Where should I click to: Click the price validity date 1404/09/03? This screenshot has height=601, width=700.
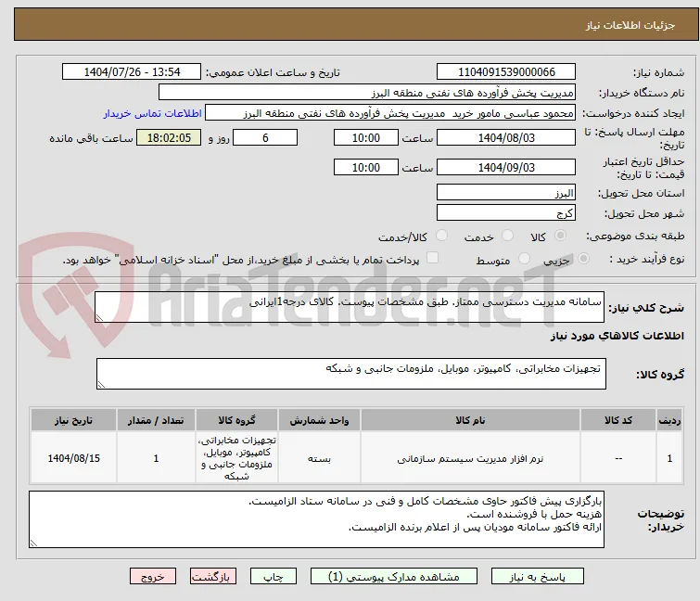click(x=506, y=167)
